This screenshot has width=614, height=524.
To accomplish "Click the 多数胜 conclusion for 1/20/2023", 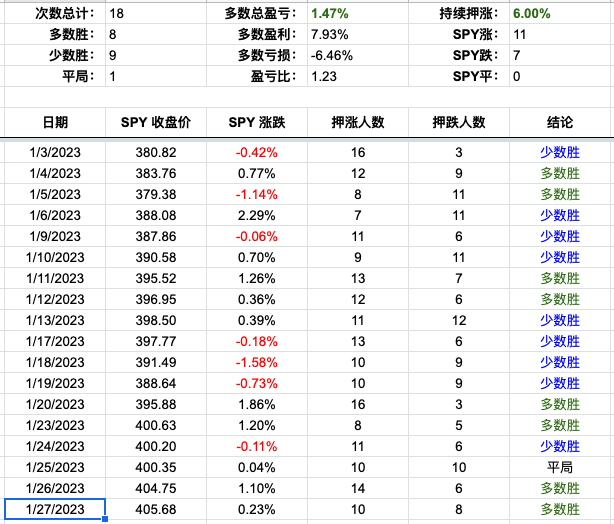I will (560, 404).
